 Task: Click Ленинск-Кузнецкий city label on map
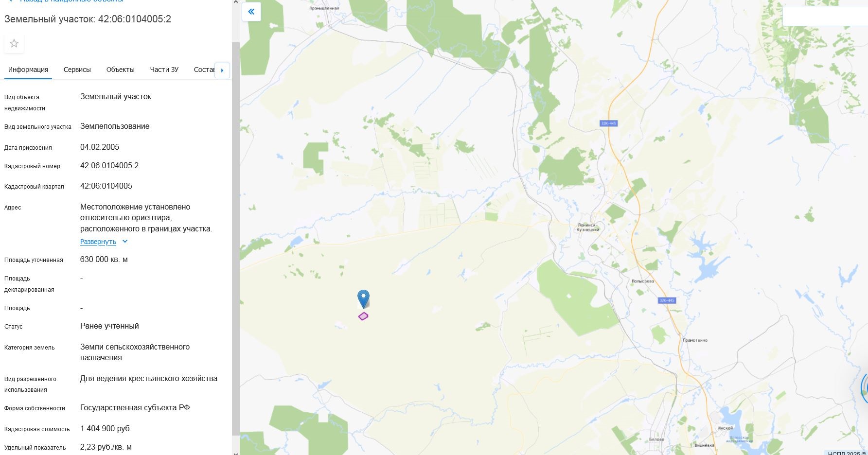tap(588, 227)
